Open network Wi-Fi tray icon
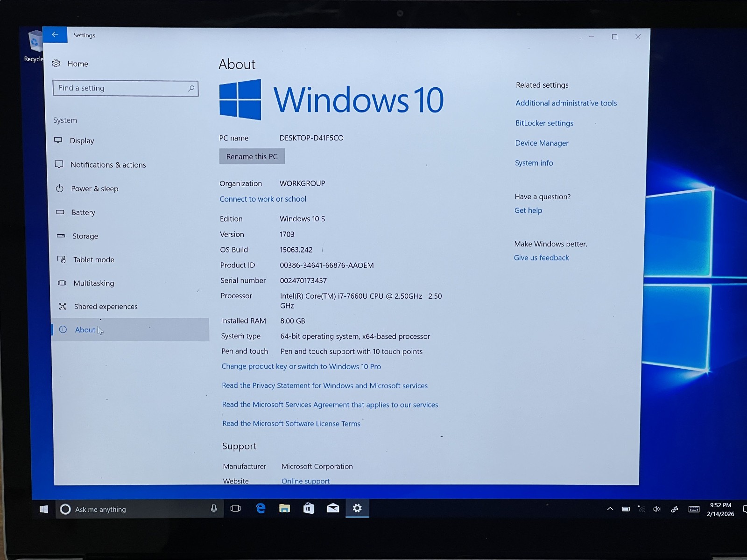 641,509
